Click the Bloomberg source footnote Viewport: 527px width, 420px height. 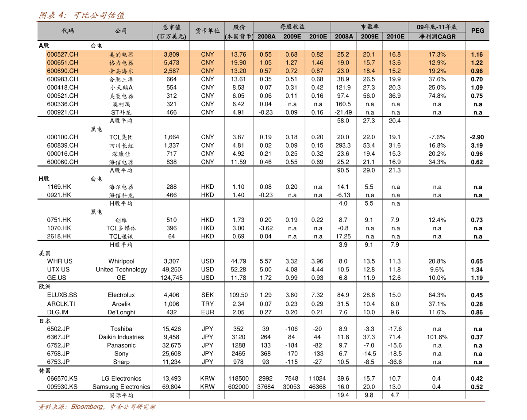click(x=97, y=407)
